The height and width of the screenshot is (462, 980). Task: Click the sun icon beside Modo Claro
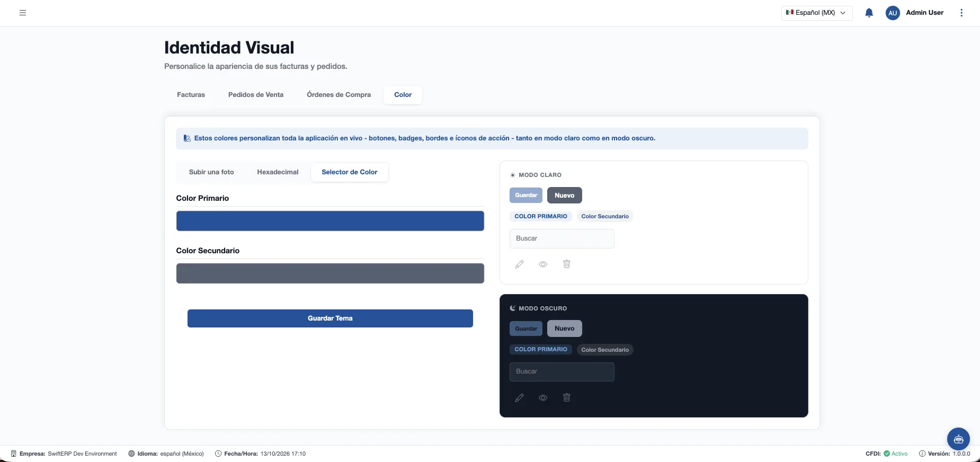[512, 175]
